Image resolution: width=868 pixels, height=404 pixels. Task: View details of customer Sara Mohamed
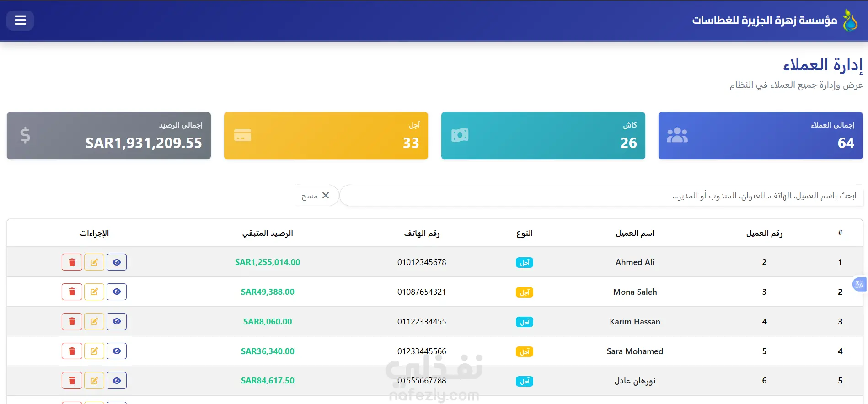click(117, 351)
